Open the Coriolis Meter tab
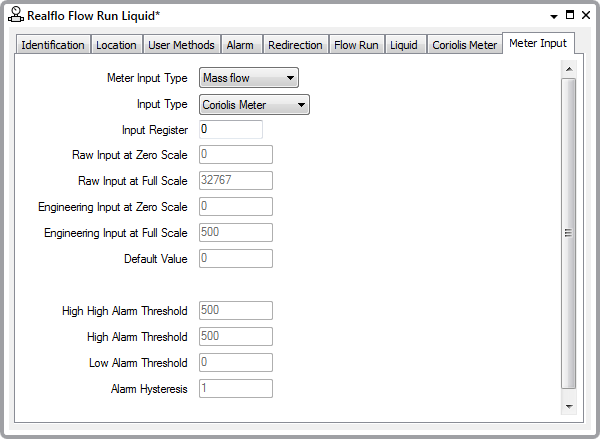 (x=465, y=45)
